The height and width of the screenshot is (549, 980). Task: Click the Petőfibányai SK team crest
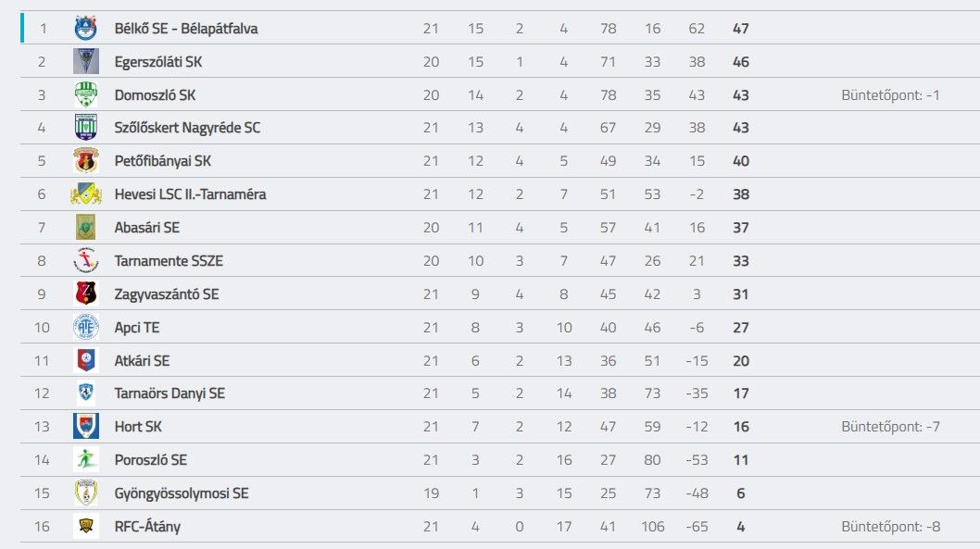[x=85, y=160]
